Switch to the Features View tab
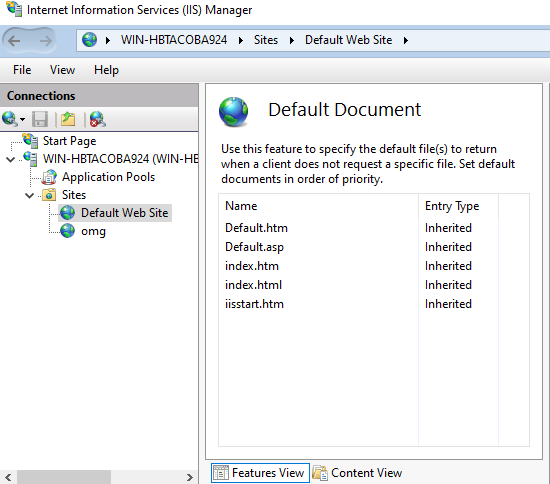Screen dimensions: 550x484 tap(260, 473)
